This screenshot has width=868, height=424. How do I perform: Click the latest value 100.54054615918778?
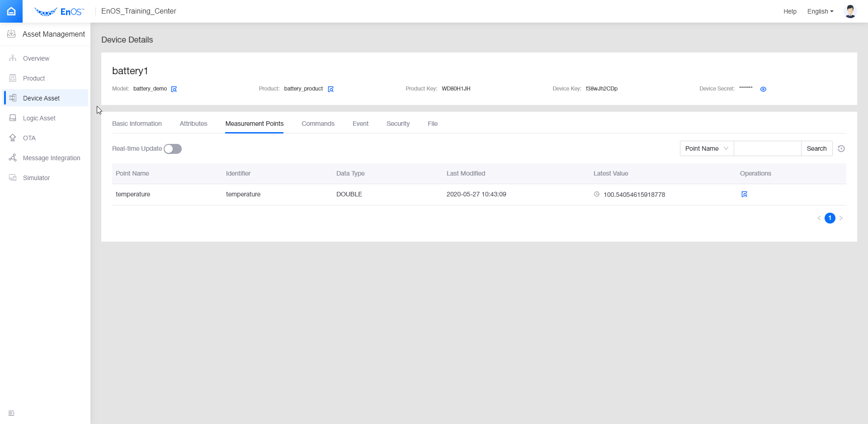click(634, 195)
